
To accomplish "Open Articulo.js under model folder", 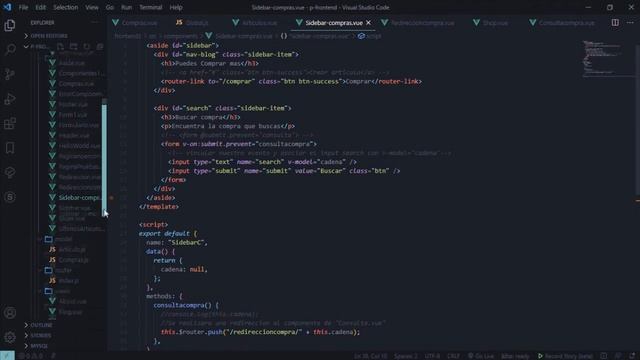I will [72, 249].
